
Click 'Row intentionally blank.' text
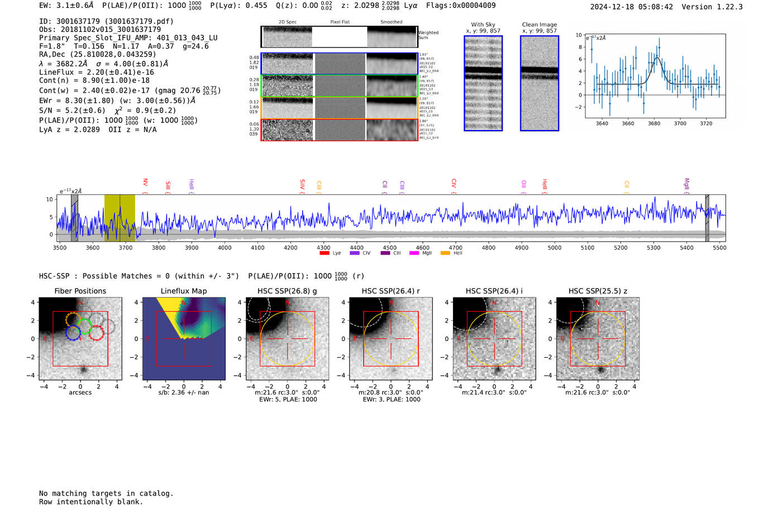pos(91,502)
